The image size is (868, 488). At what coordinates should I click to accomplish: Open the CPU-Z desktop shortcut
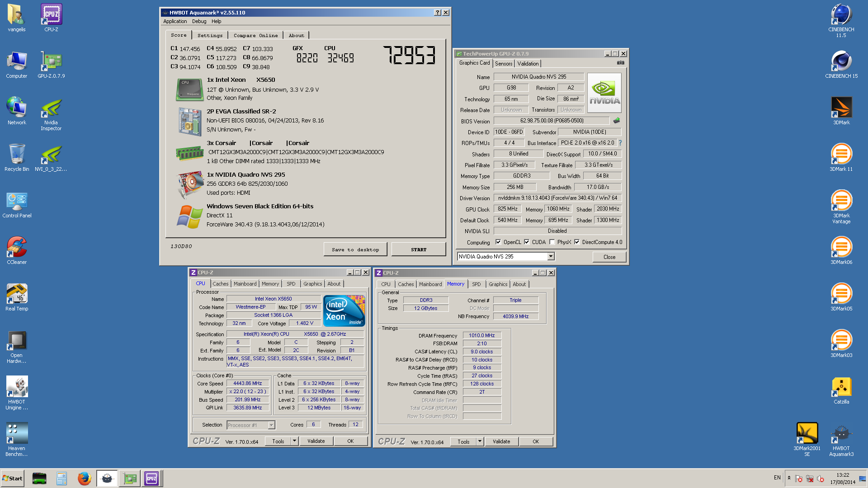pyautogui.click(x=51, y=18)
